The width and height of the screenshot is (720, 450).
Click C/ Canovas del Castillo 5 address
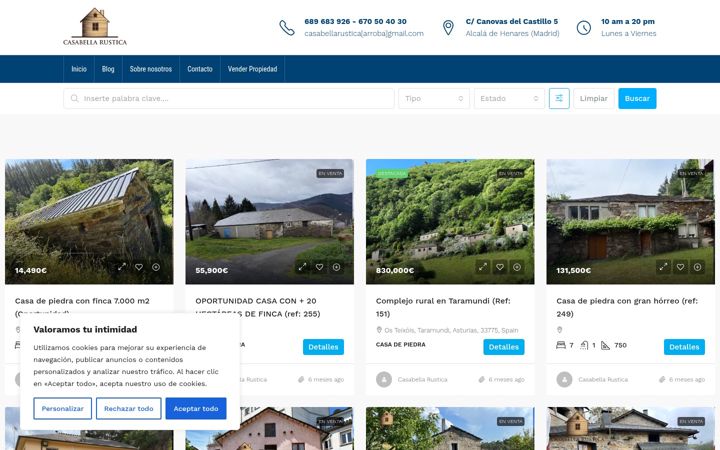click(512, 21)
